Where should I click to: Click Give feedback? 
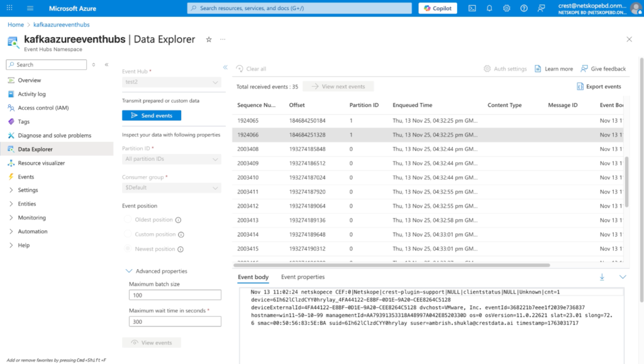(x=603, y=69)
